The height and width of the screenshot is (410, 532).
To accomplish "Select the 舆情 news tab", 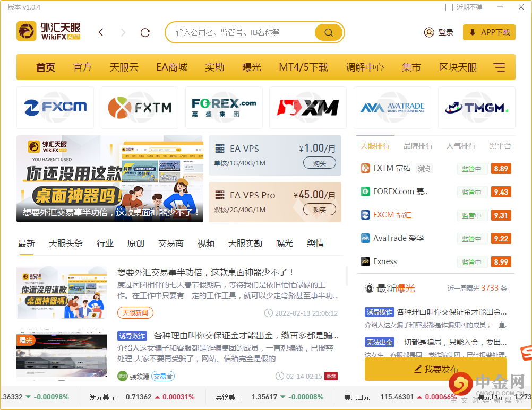I will pos(315,243).
